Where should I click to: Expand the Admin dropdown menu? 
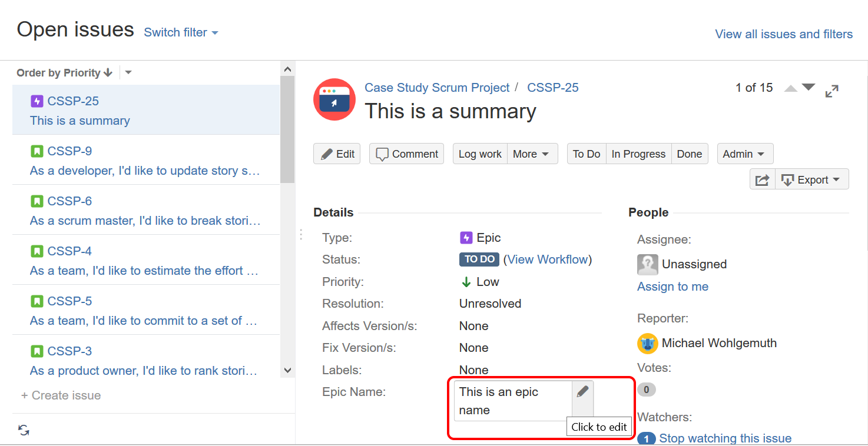point(744,154)
